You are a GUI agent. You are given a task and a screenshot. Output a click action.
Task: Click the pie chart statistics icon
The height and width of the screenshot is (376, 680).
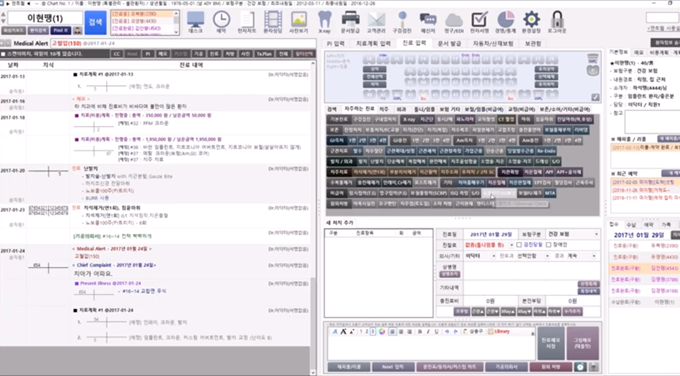[x=505, y=22]
